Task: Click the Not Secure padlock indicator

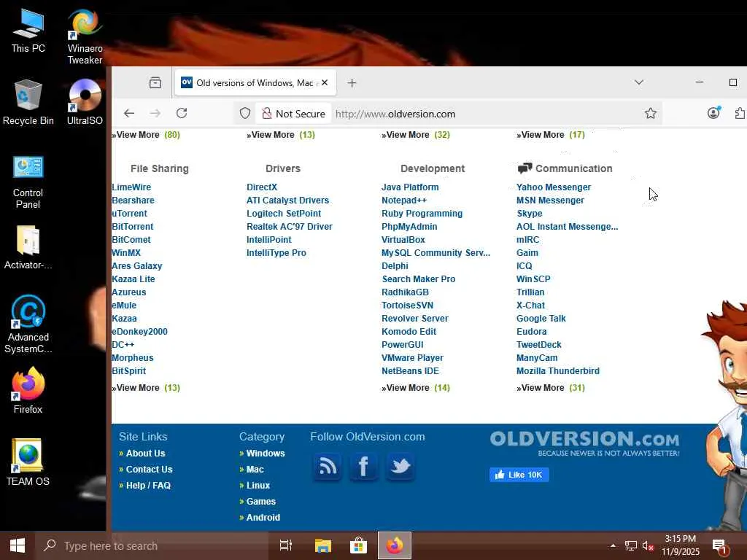Action: click(x=293, y=114)
